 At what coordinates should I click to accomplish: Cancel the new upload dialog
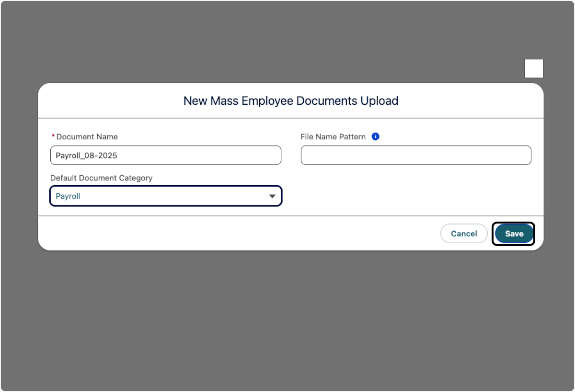coord(463,234)
